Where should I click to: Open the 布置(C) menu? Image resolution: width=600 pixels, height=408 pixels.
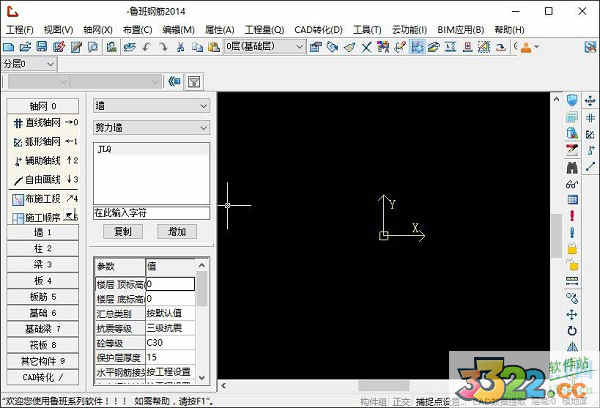tap(137, 30)
